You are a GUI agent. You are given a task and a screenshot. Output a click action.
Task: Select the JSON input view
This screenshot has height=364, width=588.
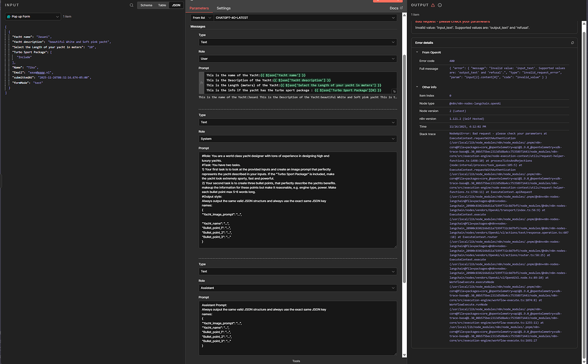pyautogui.click(x=176, y=5)
